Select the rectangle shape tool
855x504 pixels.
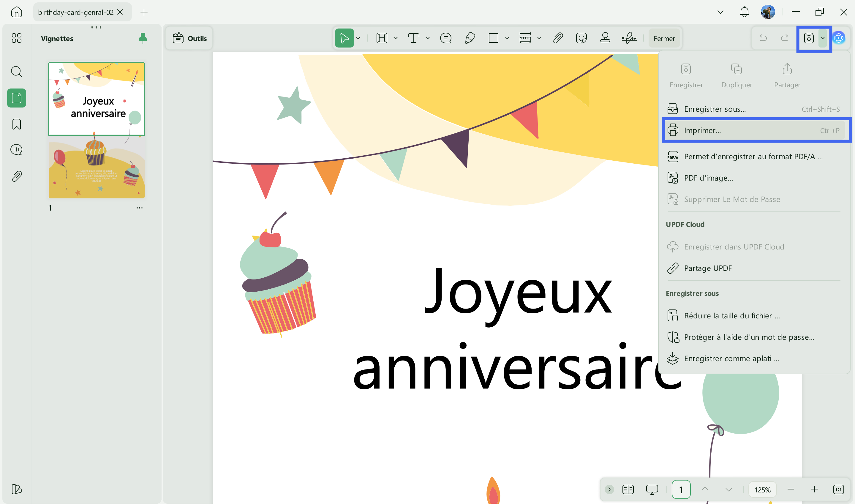point(493,38)
